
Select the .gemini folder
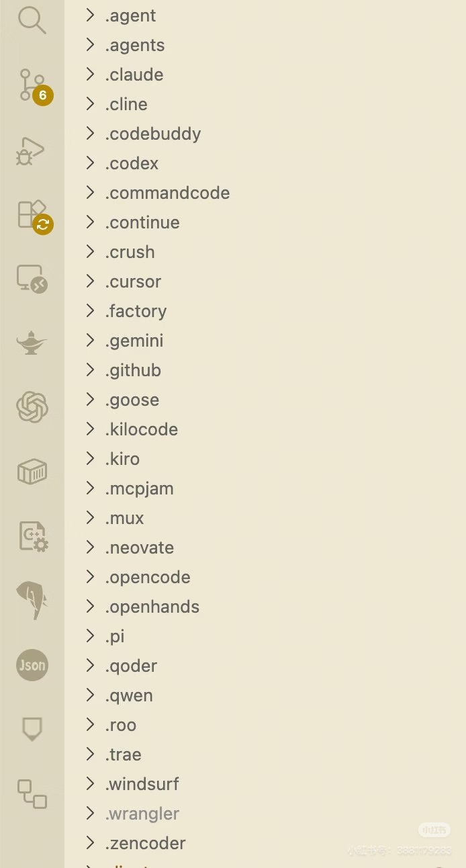[x=134, y=341]
